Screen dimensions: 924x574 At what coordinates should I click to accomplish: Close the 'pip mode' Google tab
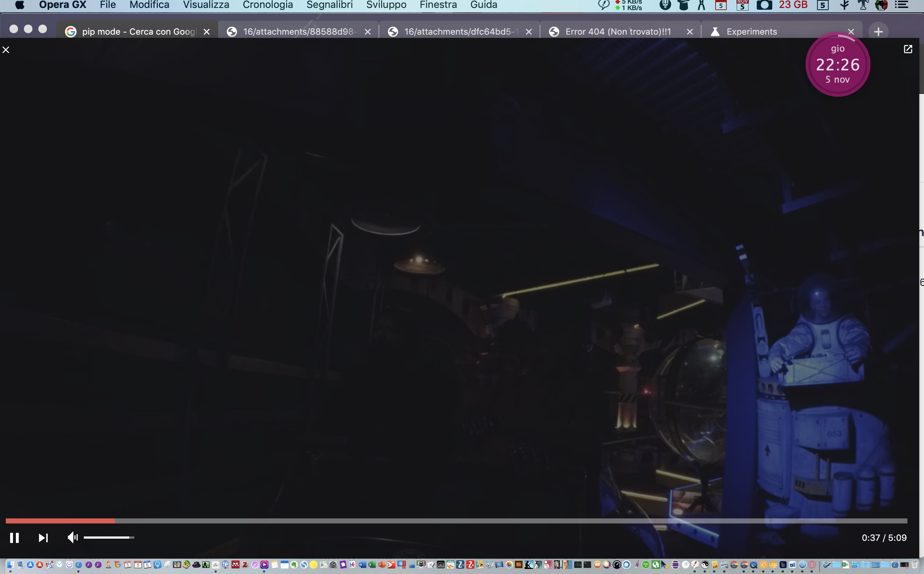[x=207, y=31]
